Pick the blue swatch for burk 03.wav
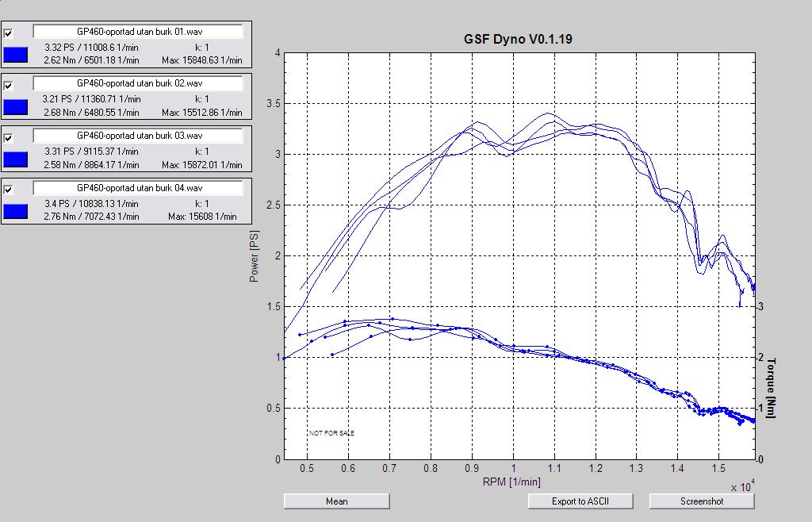This screenshot has height=522, width=812. click(x=16, y=159)
